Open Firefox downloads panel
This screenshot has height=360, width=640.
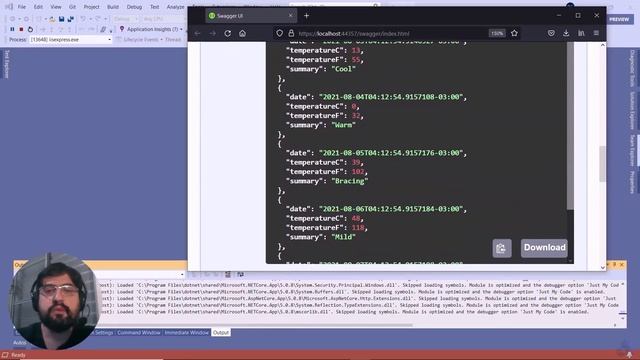click(x=566, y=33)
